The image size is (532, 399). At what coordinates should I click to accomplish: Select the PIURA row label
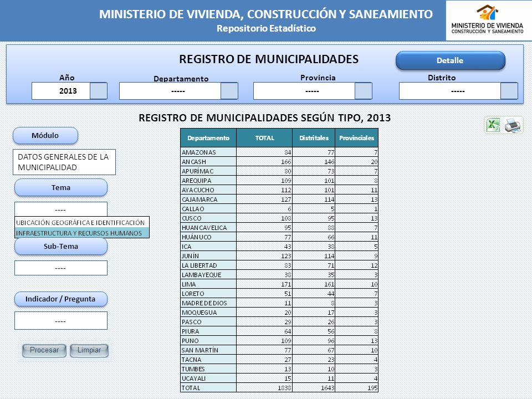tap(208, 331)
